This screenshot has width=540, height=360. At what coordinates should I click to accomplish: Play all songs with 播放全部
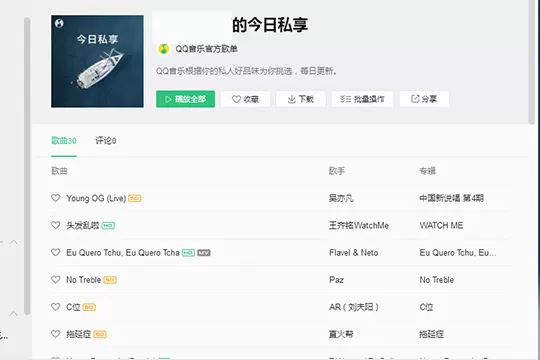pyautogui.click(x=185, y=99)
